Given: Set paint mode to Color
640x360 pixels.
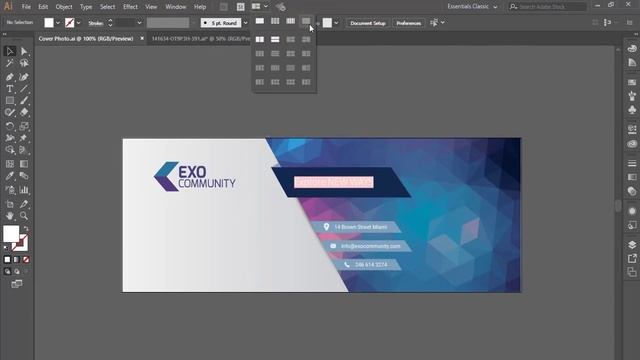Looking at the screenshot, I should (x=7, y=260).
